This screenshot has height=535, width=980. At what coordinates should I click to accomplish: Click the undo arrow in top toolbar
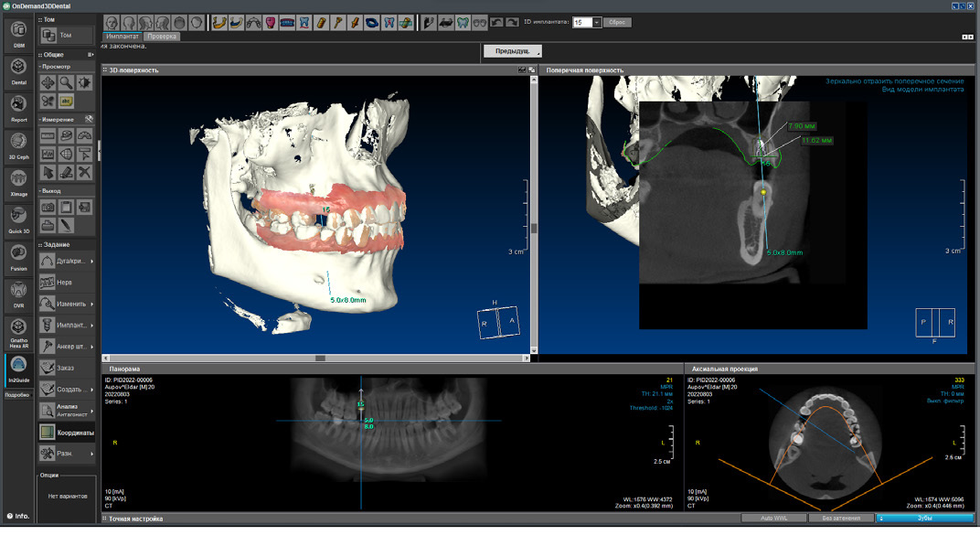pyautogui.click(x=497, y=22)
